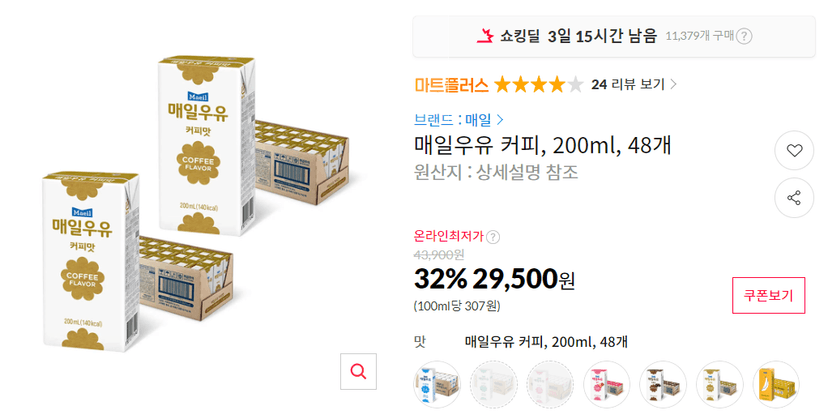The width and height of the screenshot is (828, 415).
Task: Open the share icon button
Action: [x=794, y=198]
